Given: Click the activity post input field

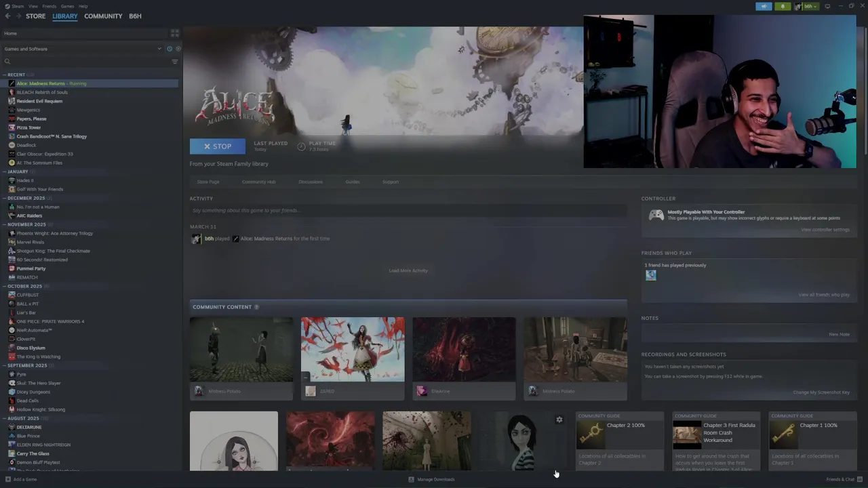Looking at the screenshot, I should pos(408,211).
